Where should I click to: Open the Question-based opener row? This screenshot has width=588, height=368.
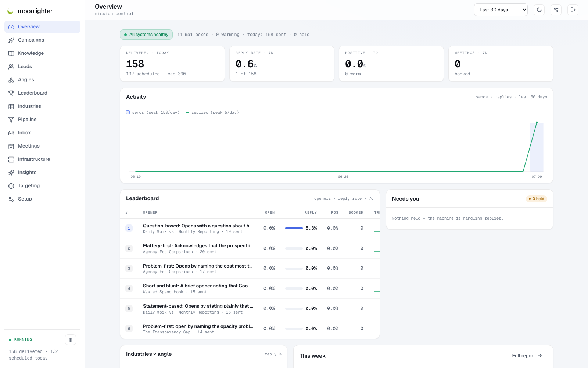point(250,228)
